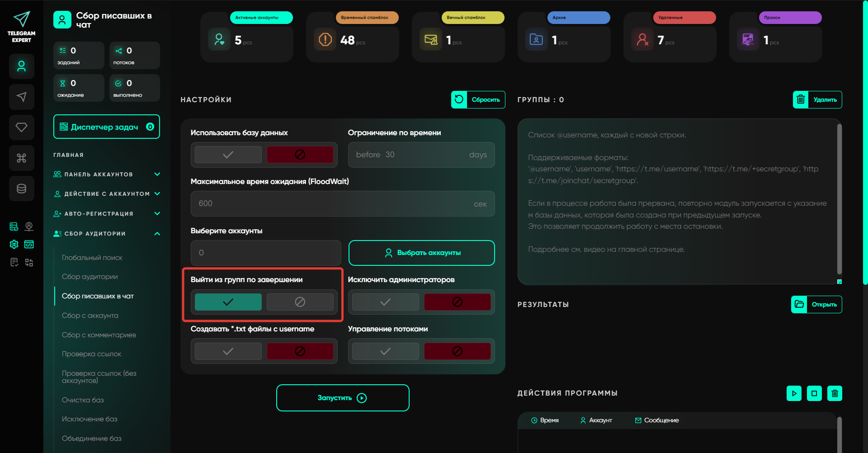Click the 'Выбрать аккаунты' button

[x=421, y=253]
